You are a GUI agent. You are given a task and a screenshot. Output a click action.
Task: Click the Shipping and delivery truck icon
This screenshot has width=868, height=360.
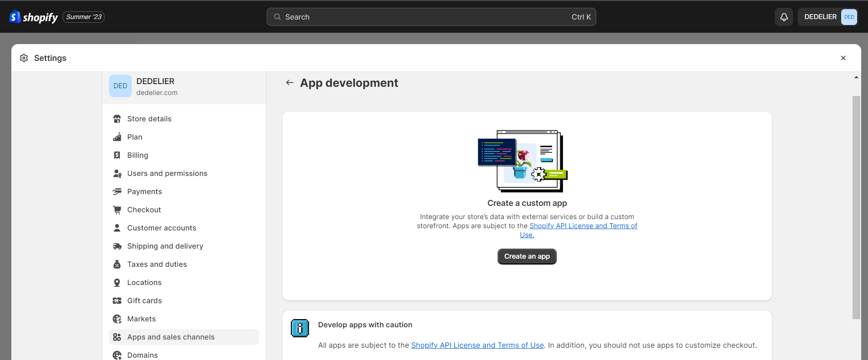tap(117, 246)
